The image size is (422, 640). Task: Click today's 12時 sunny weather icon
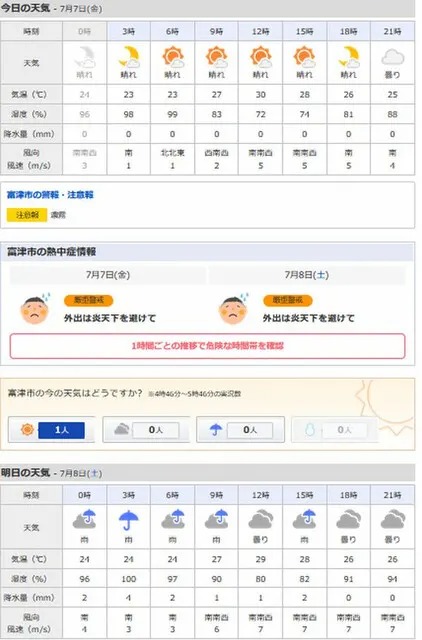(261, 57)
